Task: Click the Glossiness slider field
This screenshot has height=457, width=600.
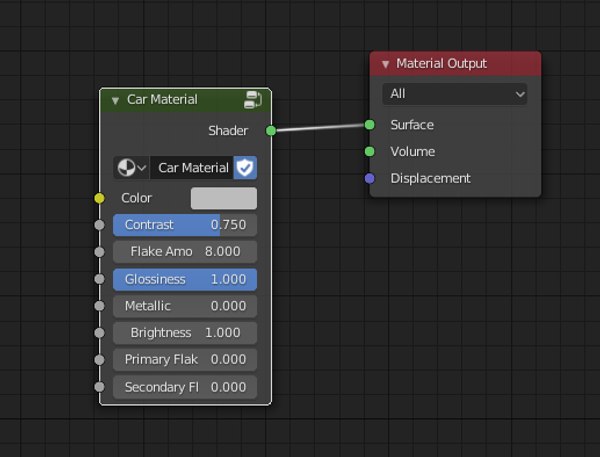Action: (185, 279)
